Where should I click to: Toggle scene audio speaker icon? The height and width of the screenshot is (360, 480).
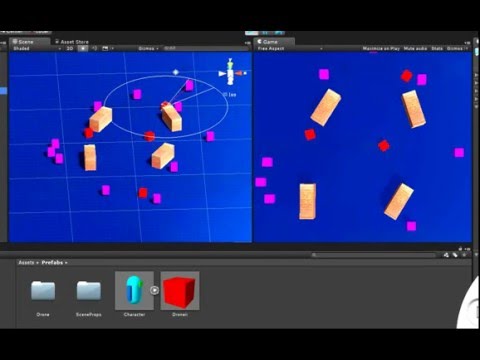tap(94, 49)
